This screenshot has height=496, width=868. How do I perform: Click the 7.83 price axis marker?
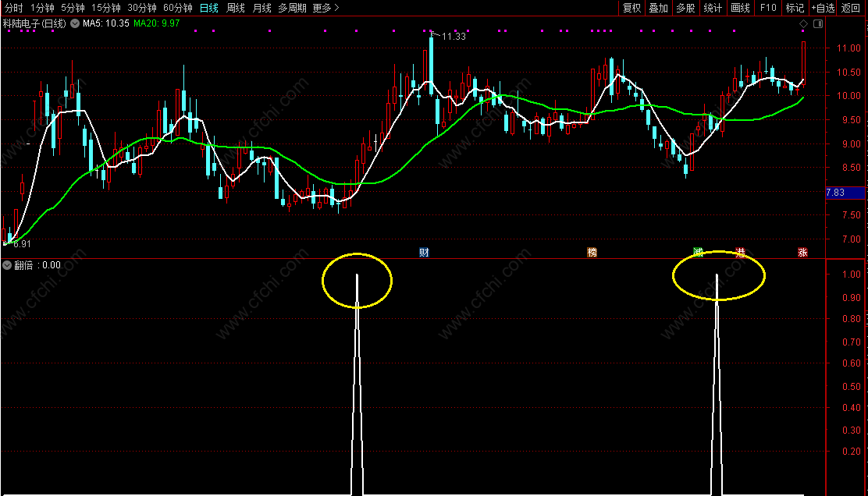pyautogui.click(x=845, y=193)
